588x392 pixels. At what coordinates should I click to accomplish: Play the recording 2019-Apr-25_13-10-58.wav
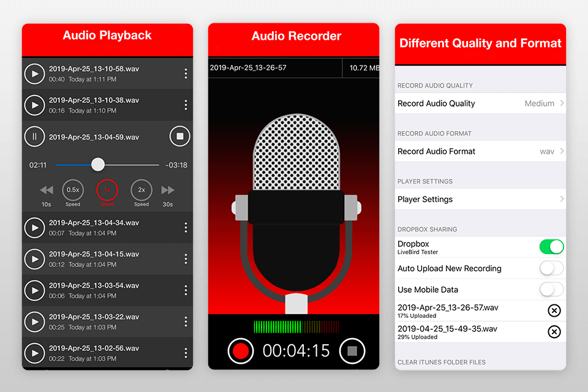34,73
